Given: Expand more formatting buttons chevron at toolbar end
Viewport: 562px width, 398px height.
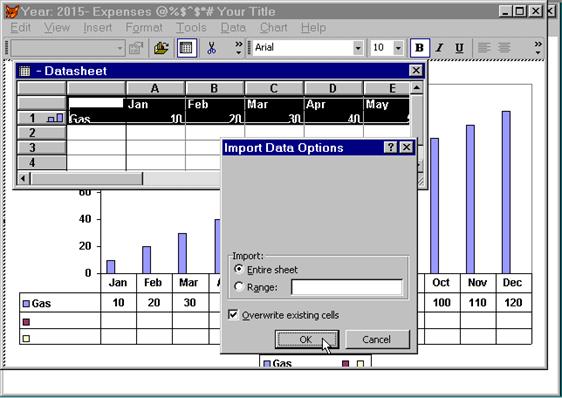Looking at the screenshot, I should click(538, 48).
